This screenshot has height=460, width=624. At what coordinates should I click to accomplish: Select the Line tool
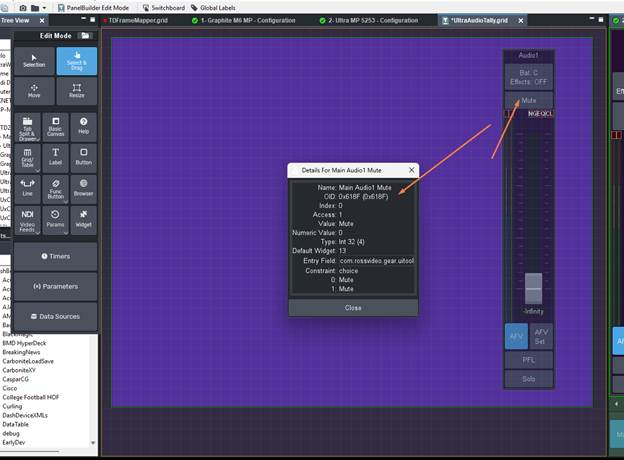pyautogui.click(x=27, y=189)
